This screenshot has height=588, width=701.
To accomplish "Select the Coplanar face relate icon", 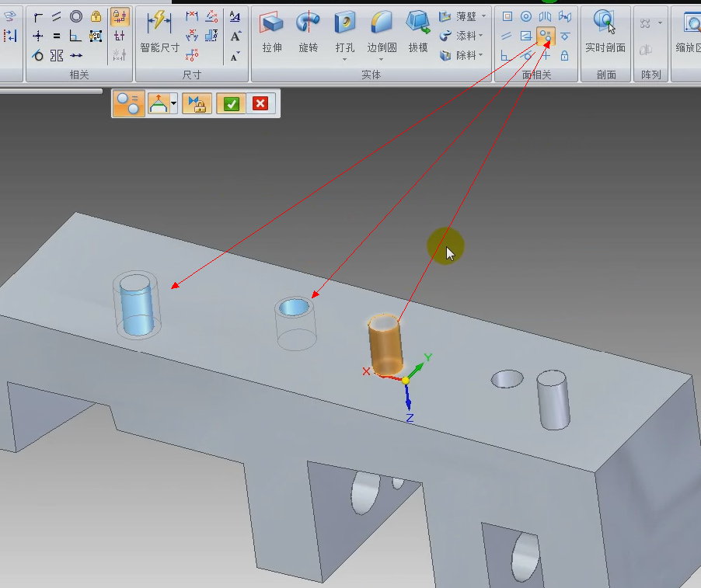I will click(507, 16).
